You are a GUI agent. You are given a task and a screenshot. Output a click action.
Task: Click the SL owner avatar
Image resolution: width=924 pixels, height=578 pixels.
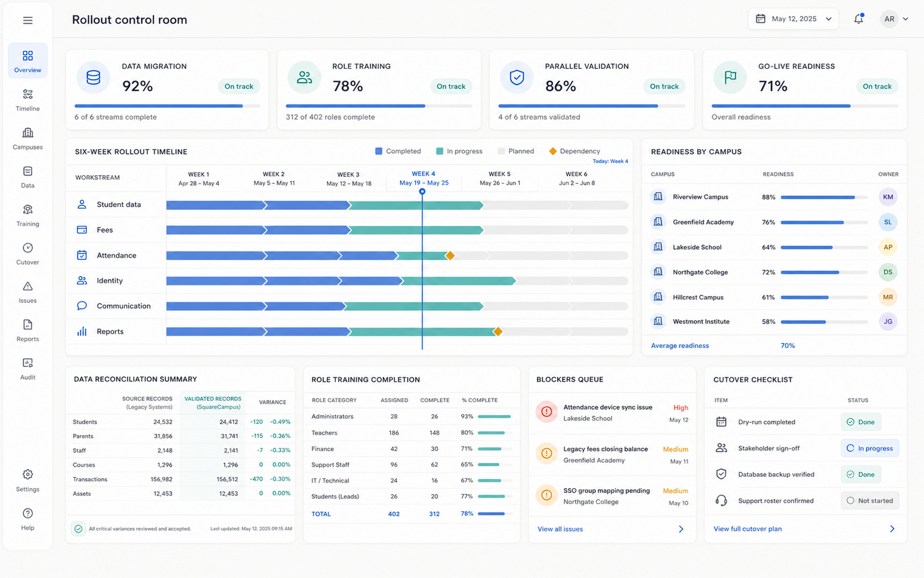[x=888, y=222]
